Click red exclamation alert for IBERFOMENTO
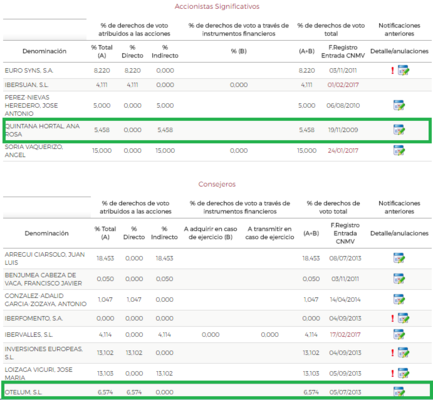This screenshot has width=433, height=400. point(393,318)
